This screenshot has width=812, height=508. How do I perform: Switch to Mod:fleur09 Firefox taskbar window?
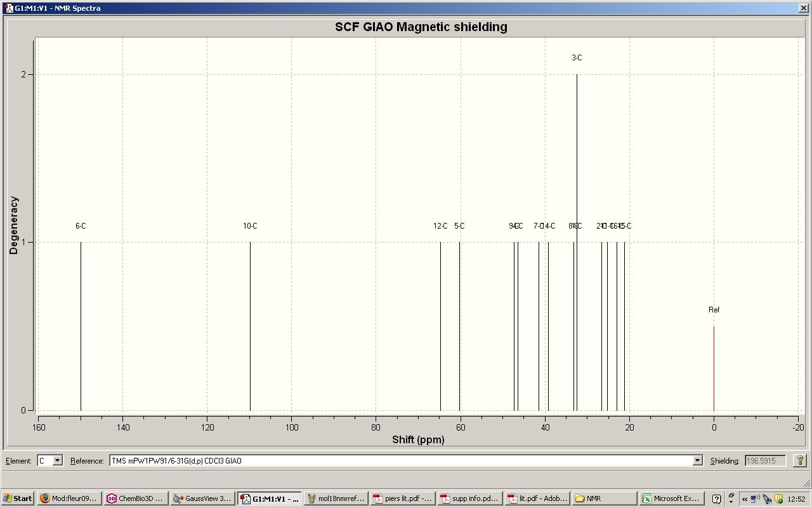(69, 498)
